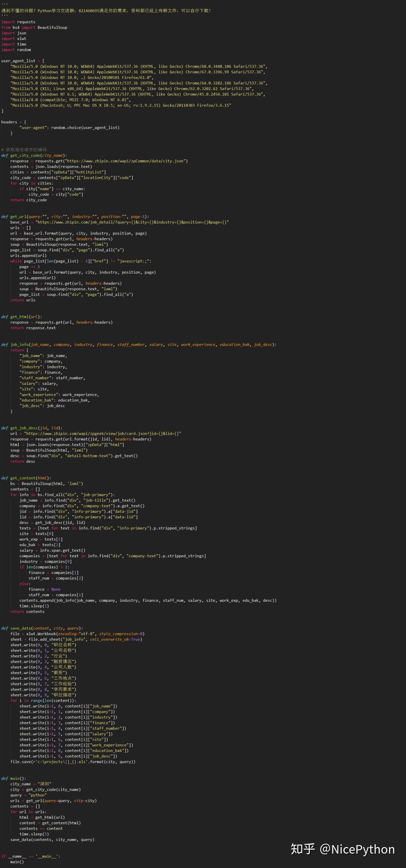Click the comment line mentioning group 821460695
The height and width of the screenshot is (868, 406).
click(x=106, y=11)
